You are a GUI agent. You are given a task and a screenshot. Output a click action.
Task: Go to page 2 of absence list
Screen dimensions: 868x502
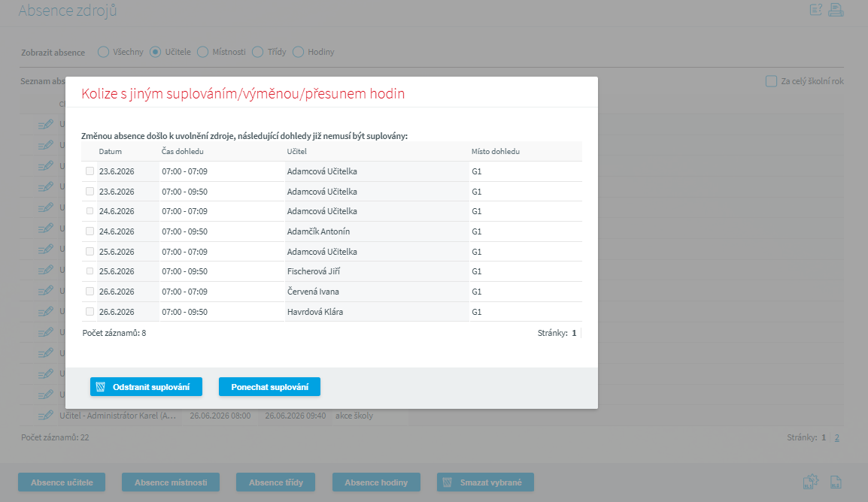click(836, 437)
